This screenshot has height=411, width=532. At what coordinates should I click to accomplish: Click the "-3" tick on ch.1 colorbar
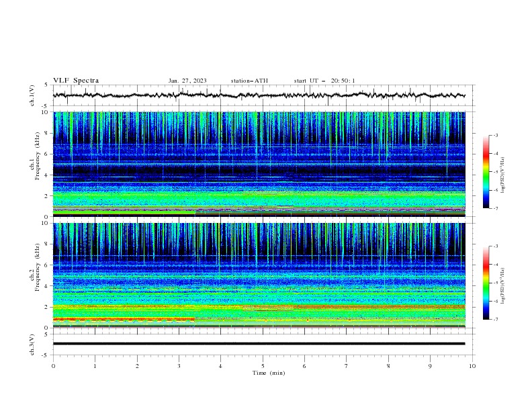(x=496, y=135)
